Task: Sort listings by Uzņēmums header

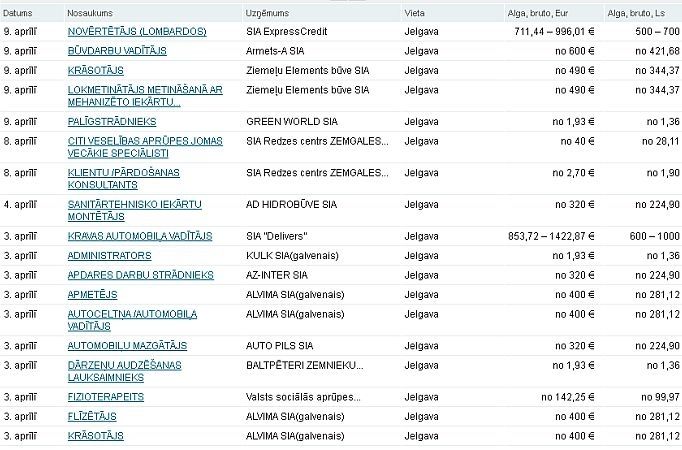Action: [267, 13]
